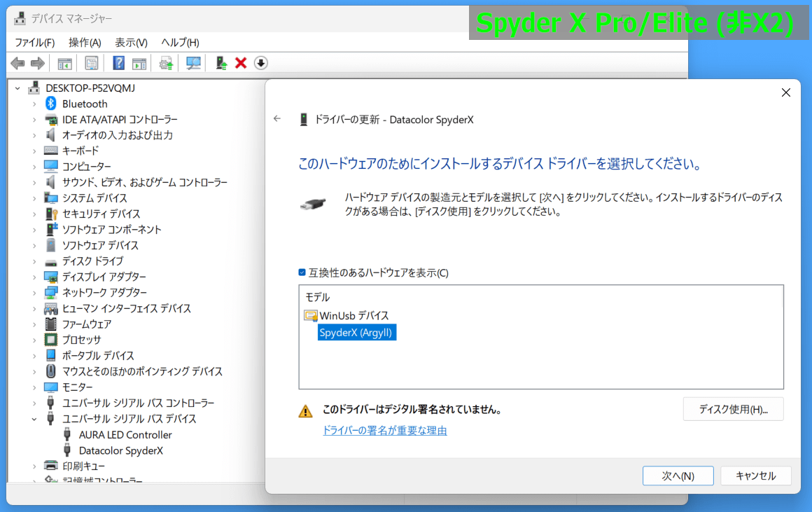This screenshot has height=512, width=812.
Task: Click 次へ(N) to continue installation
Action: [678, 476]
